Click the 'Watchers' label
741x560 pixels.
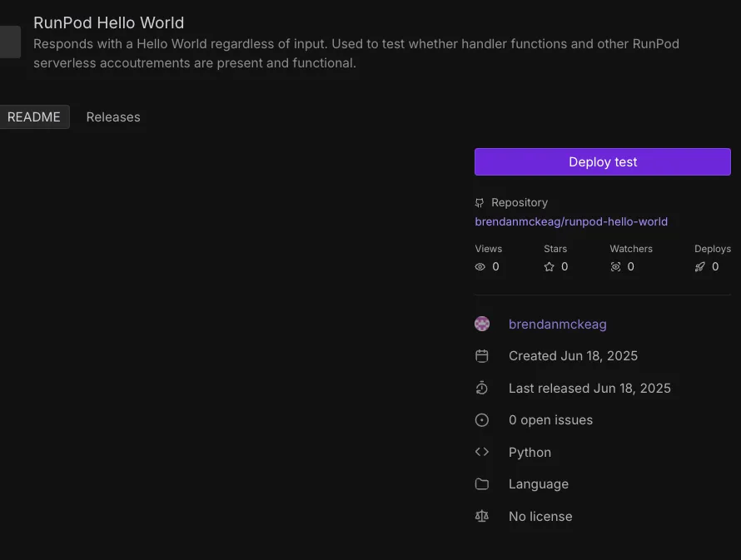point(631,249)
